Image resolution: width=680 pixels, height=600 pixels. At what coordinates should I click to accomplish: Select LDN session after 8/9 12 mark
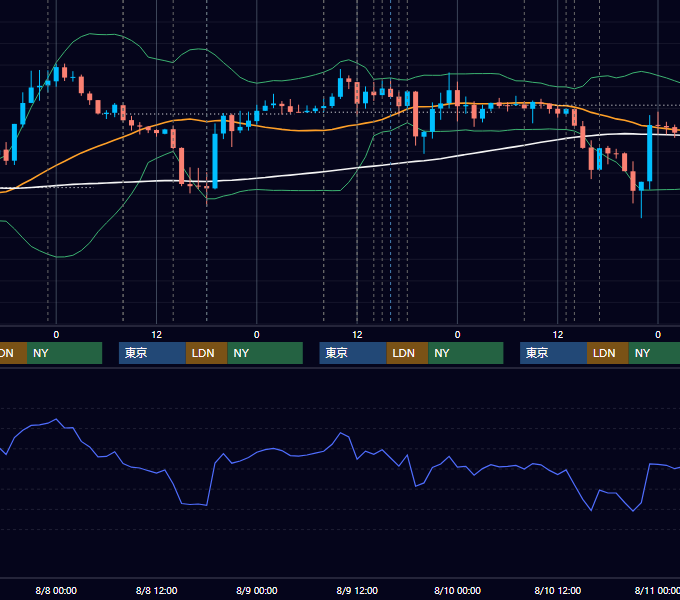point(407,353)
